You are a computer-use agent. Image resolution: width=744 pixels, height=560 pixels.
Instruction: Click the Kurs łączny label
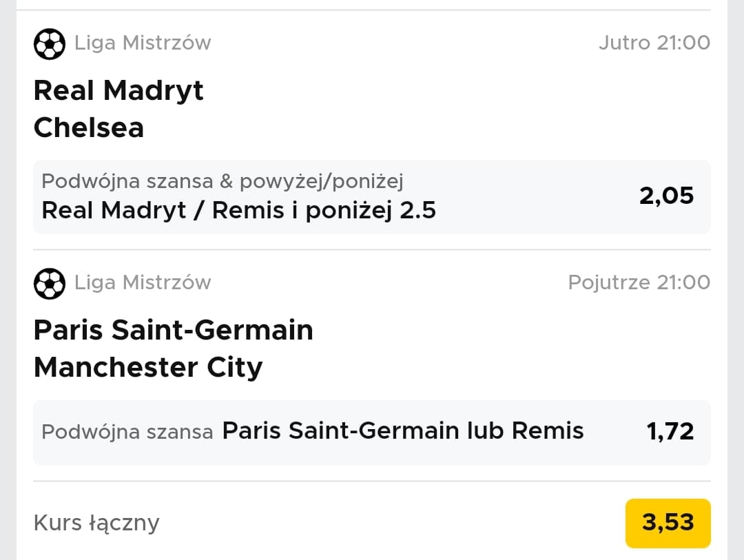pos(96,523)
